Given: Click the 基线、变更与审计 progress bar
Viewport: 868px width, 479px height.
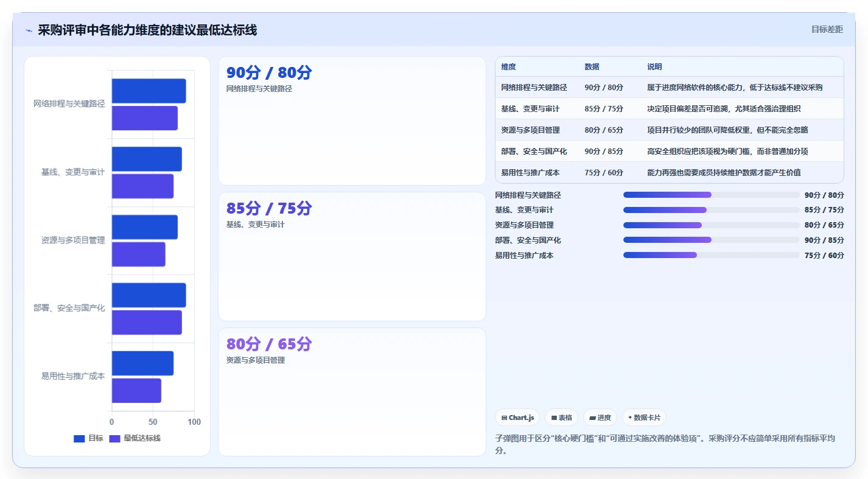Looking at the screenshot, I should pos(711,210).
